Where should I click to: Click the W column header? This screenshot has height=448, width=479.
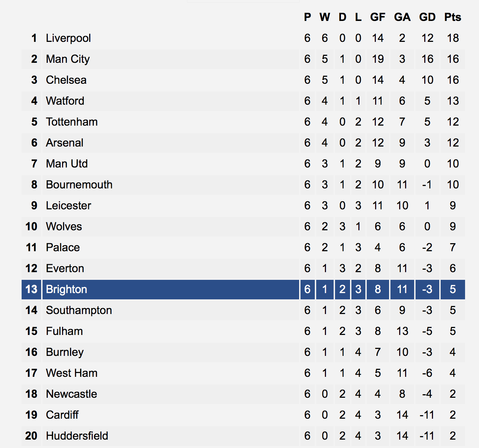pyautogui.click(x=325, y=17)
